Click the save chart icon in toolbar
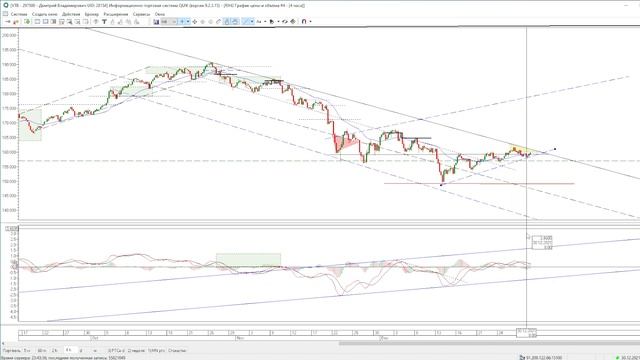Screen dimensions: 640x360 [156, 21]
